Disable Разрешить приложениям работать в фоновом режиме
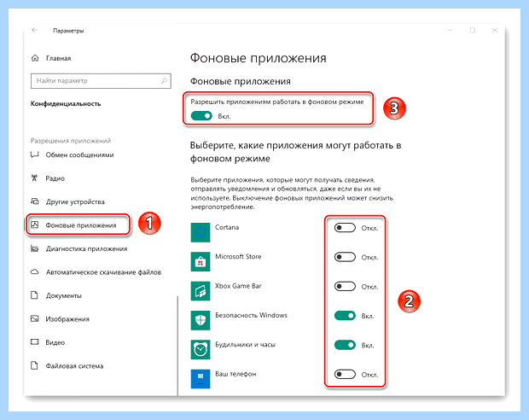 tap(201, 116)
